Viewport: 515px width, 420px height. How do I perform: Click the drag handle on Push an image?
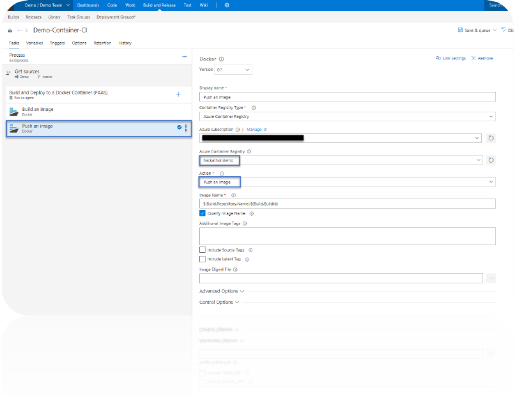pyautogui.click(x=186, y=128)
